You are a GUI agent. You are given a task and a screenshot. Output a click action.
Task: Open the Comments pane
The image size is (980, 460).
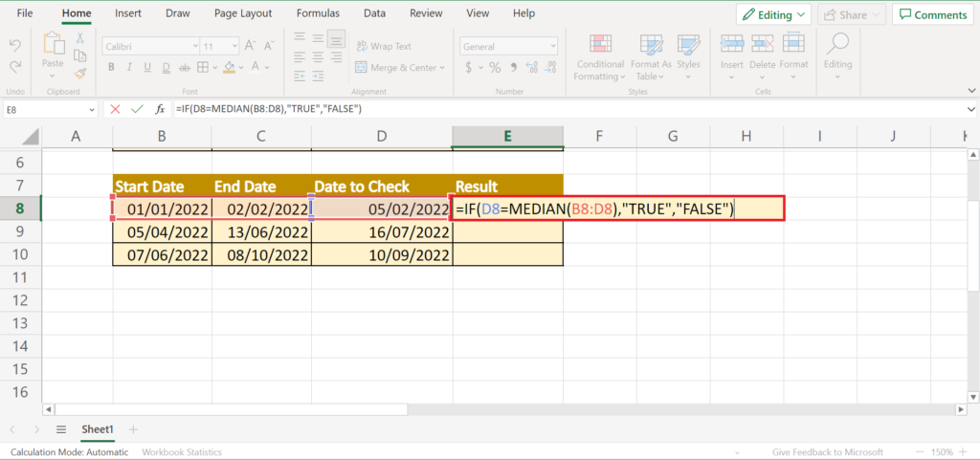[x=934, y=15]
